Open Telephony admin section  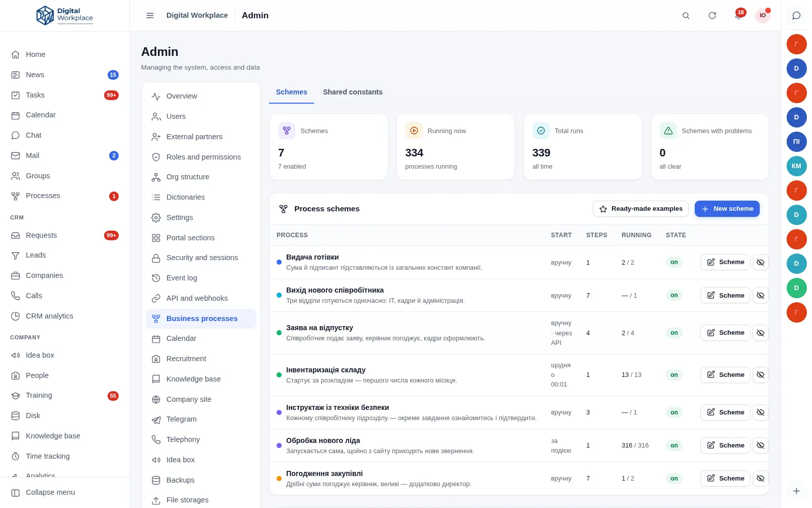click(201, 439)
